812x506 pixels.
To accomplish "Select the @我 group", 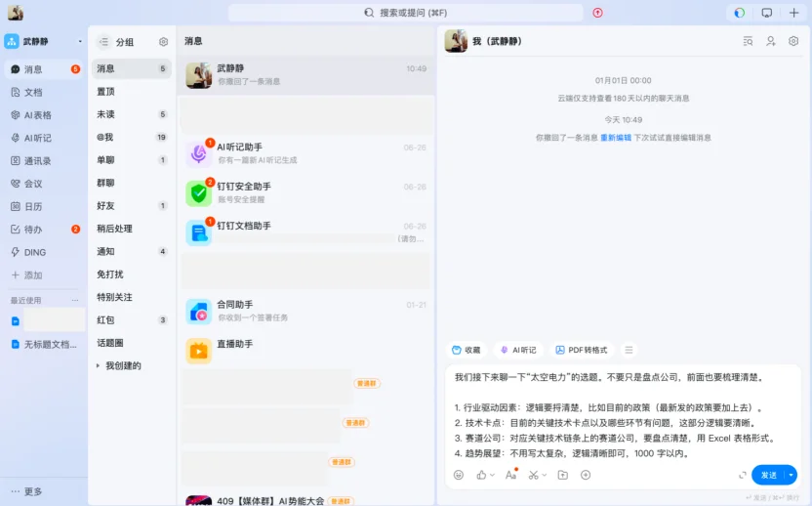I will click(132, 137).
